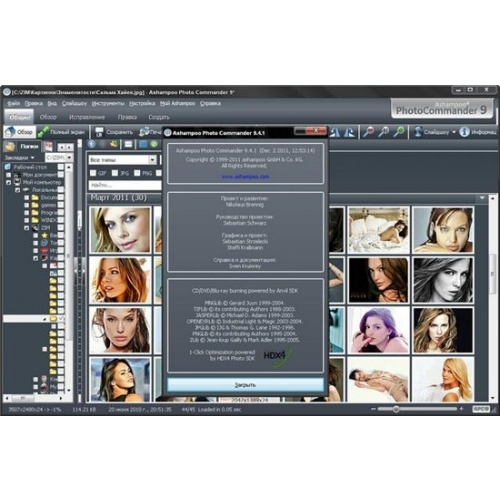Click the middle 1:1 zoom magnifier icon
The height and width of the screenshot is (500, 500).
(384, 132)
